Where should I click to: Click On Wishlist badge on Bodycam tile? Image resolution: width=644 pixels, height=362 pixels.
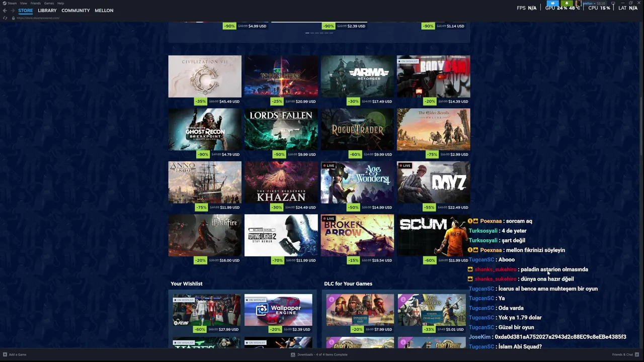pos(408,61)
